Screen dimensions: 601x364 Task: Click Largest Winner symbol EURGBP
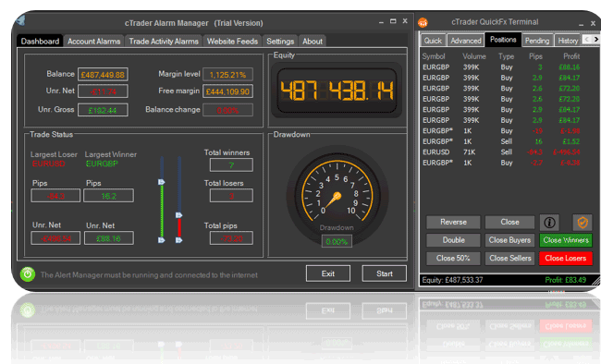[x=102, y=164]
